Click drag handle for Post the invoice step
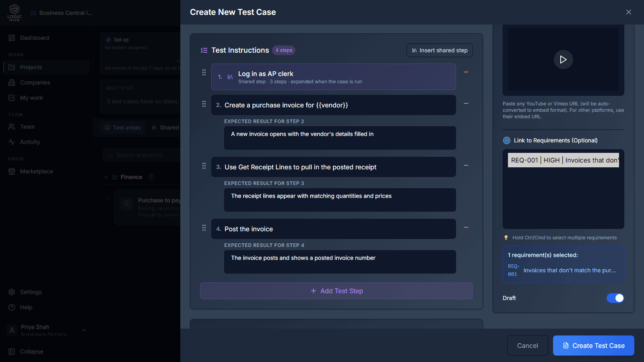644x362 pixels. point(204,228)
